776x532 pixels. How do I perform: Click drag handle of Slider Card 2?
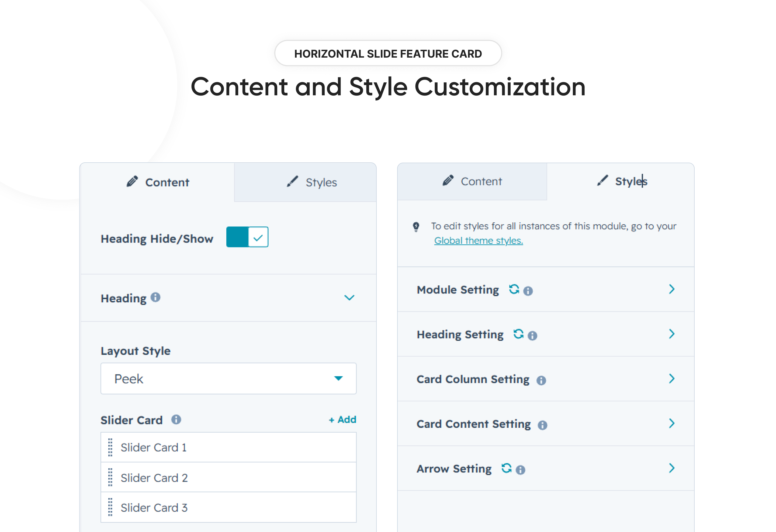[110, 477]
